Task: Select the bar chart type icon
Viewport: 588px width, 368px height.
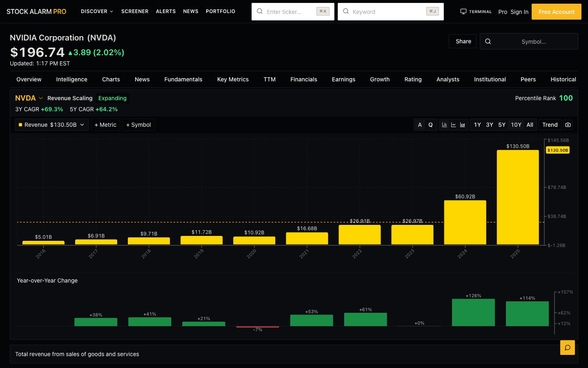Action: pyautogui.click(x=444, y=125)
